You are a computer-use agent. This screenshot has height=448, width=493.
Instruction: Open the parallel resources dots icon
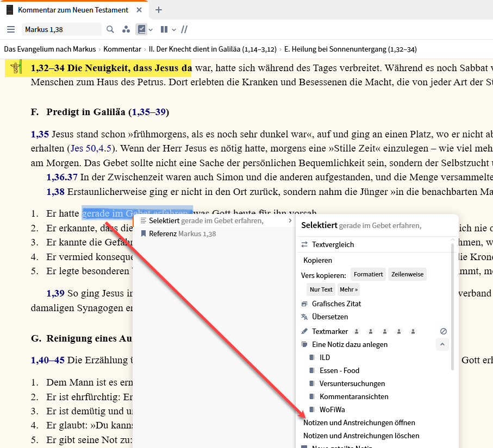pyautogui.click(x=126, y=29)
